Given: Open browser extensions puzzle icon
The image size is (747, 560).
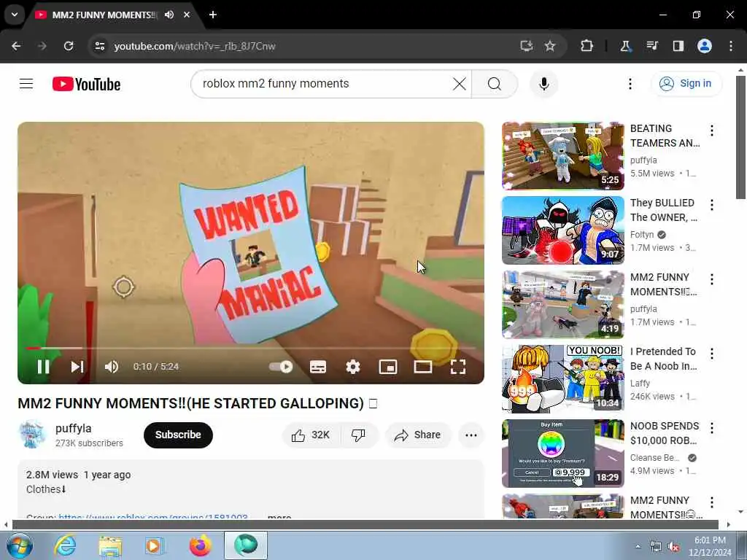Looking at the screenshot, I should click(587, 46).
